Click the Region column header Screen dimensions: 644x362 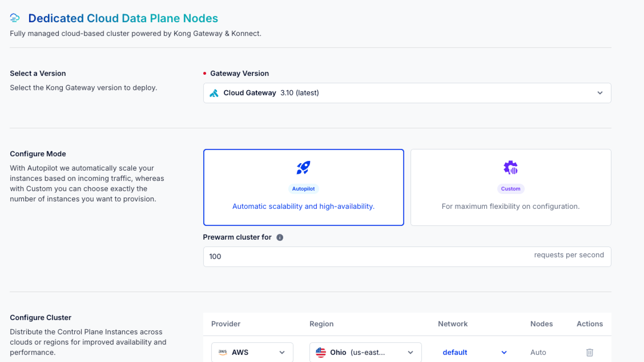(321, 324)
